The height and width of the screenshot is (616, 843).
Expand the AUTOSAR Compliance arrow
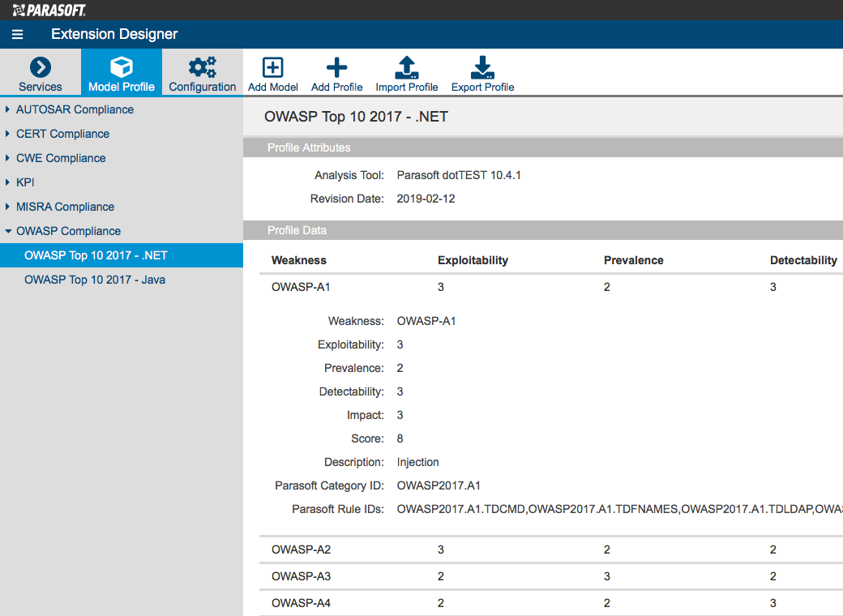(x=7, y=109)
